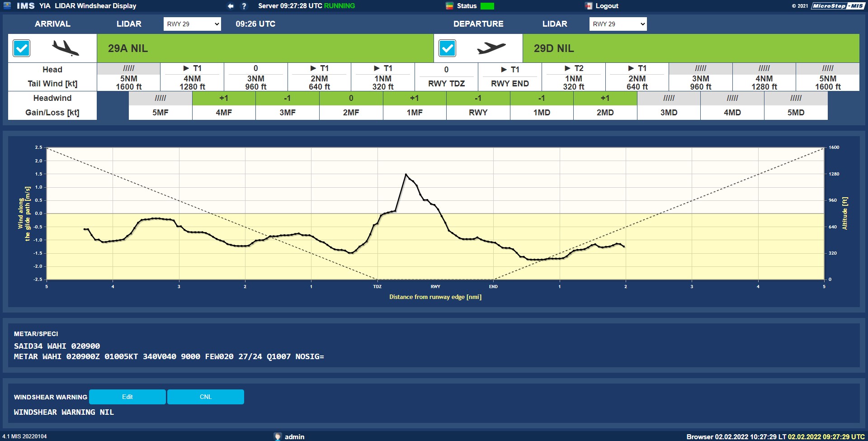Click the departure 3NM 960 ft cell
The image size is (868, 441).
pyautogui.click(x=701, y=77)
